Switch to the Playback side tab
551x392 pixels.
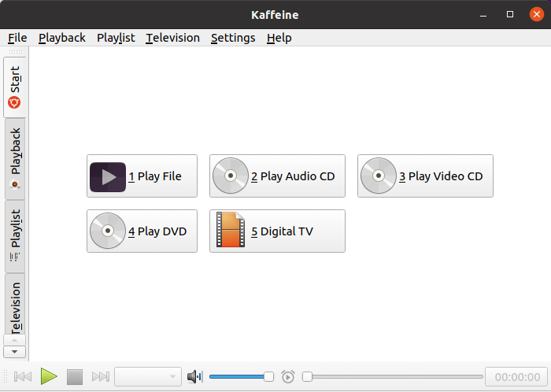[15, 159]
